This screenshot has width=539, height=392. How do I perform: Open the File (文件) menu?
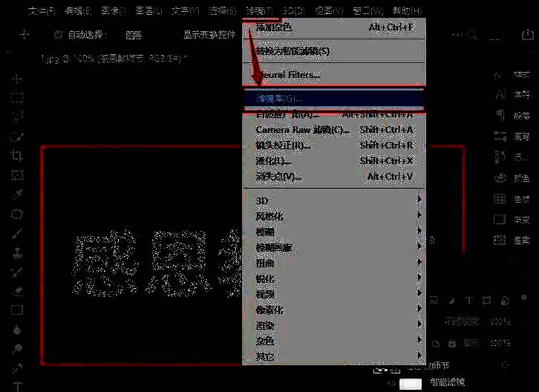pos(42,11)
